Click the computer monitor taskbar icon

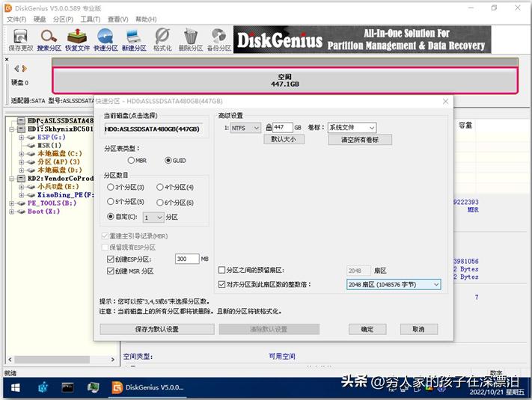(93, 387)
